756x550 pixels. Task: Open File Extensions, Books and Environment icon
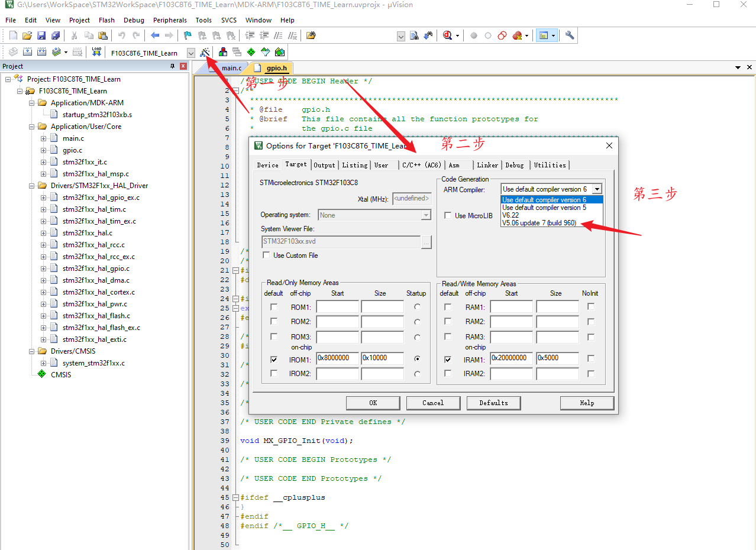click(x=223, y=53)
